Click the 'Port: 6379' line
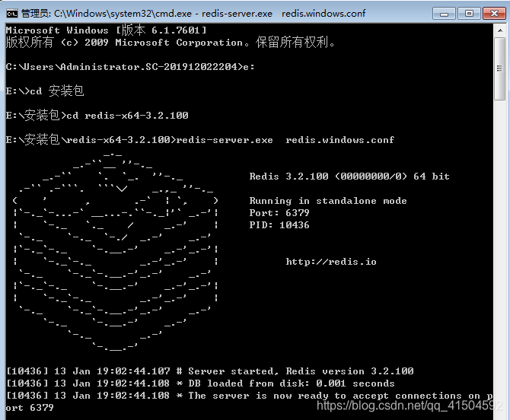510x420 pixels. click(x=279, y=213)
